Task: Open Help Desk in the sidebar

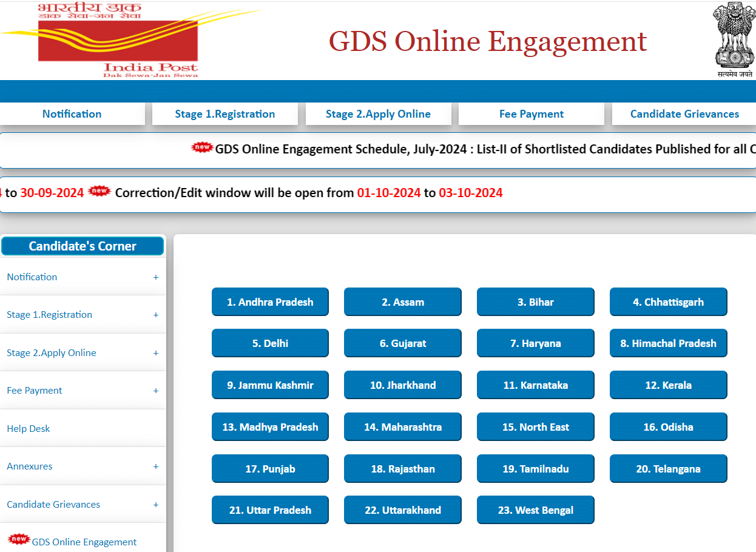Action: coord(83,428)
